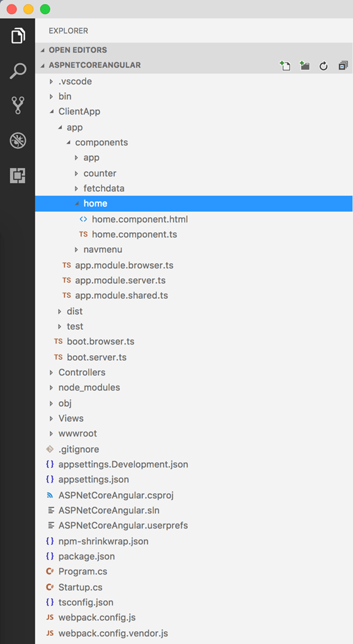This screenshot has width=353, height=644.
Task: Click the New File icon
Action: (285, 66)
